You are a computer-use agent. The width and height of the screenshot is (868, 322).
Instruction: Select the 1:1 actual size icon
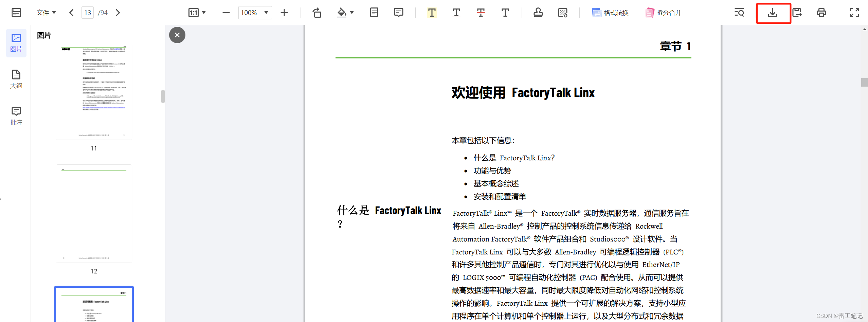click(193, 13)
